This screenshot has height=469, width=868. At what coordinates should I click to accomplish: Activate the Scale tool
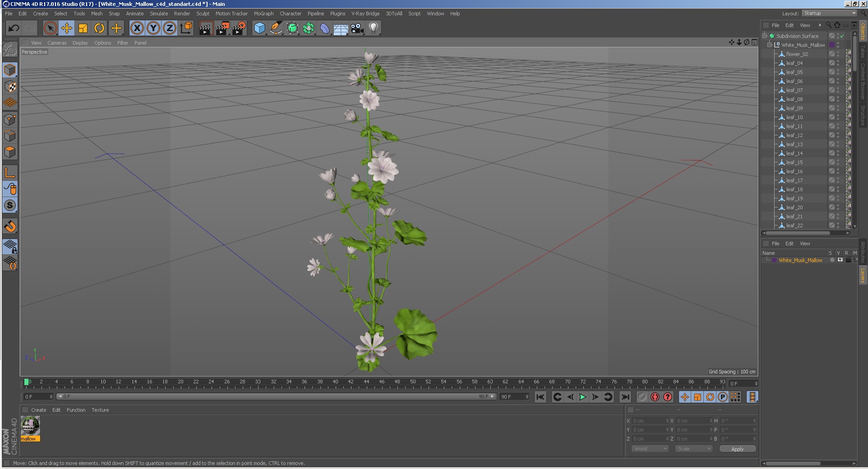(x=83, y=28)
